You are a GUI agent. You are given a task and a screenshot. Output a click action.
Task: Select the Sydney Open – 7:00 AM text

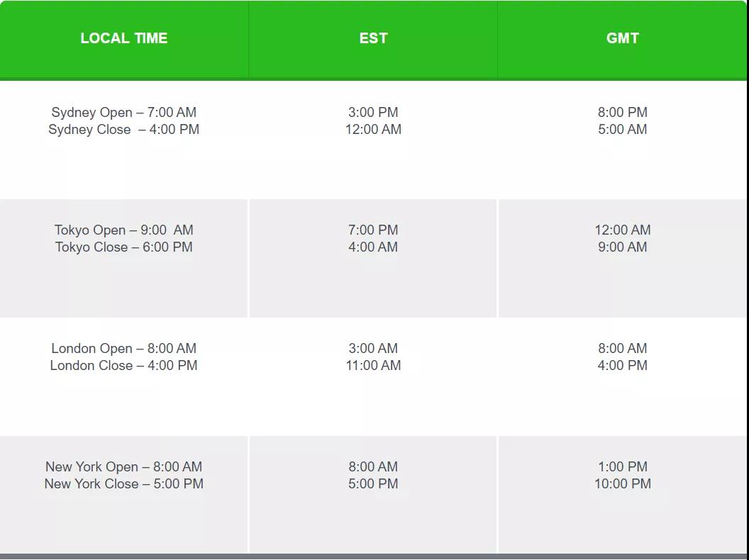(x=124, y=112)
